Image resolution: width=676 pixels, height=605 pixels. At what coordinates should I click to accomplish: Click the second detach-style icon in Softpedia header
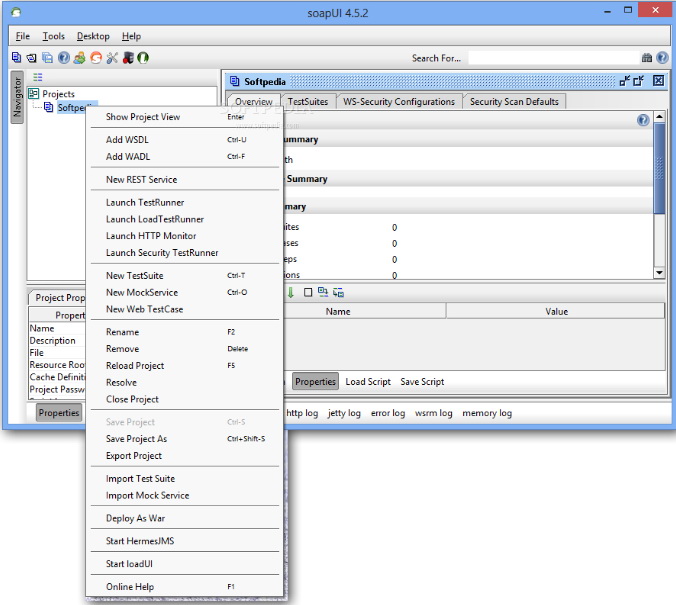(638, 81)
